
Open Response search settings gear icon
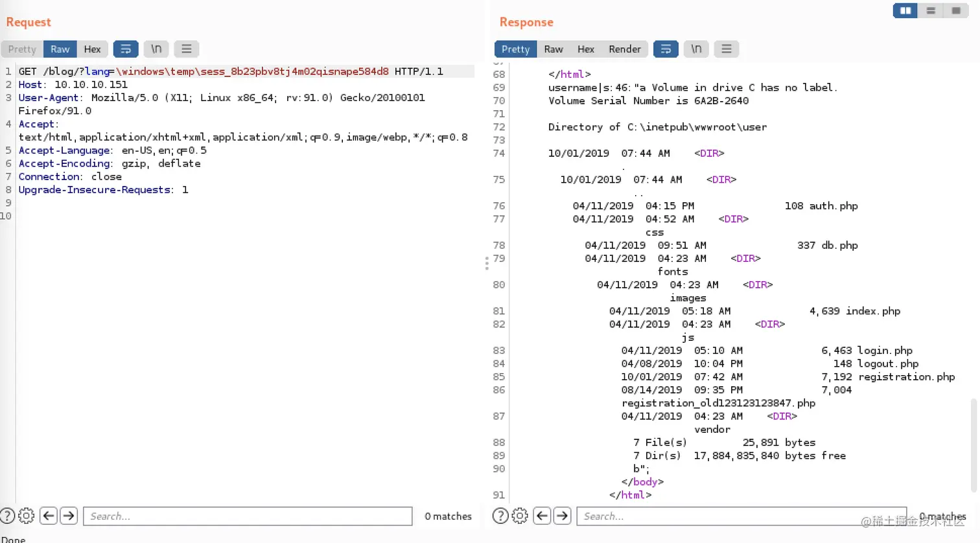pos(520,516)
